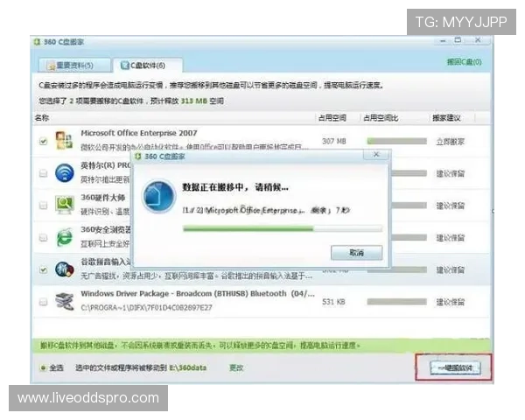
Task: Switch to the 重要资料(5) tab
Action: (73, 66)
